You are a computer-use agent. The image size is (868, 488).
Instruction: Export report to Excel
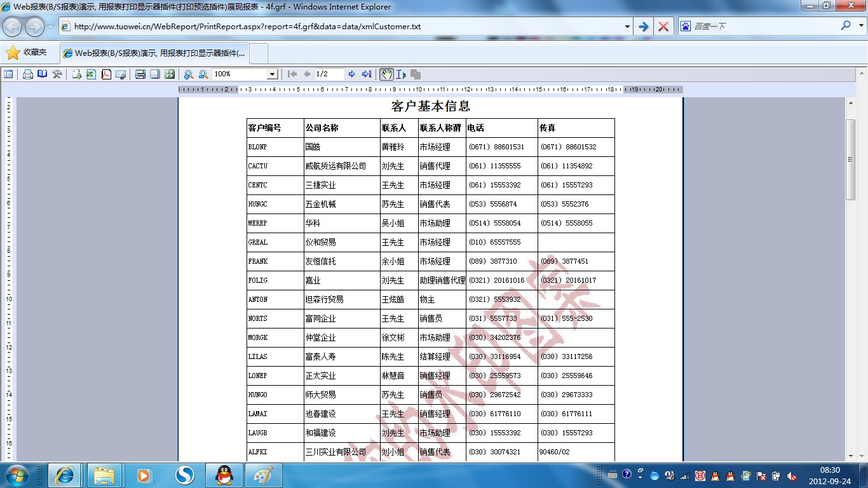click(91, 74)
